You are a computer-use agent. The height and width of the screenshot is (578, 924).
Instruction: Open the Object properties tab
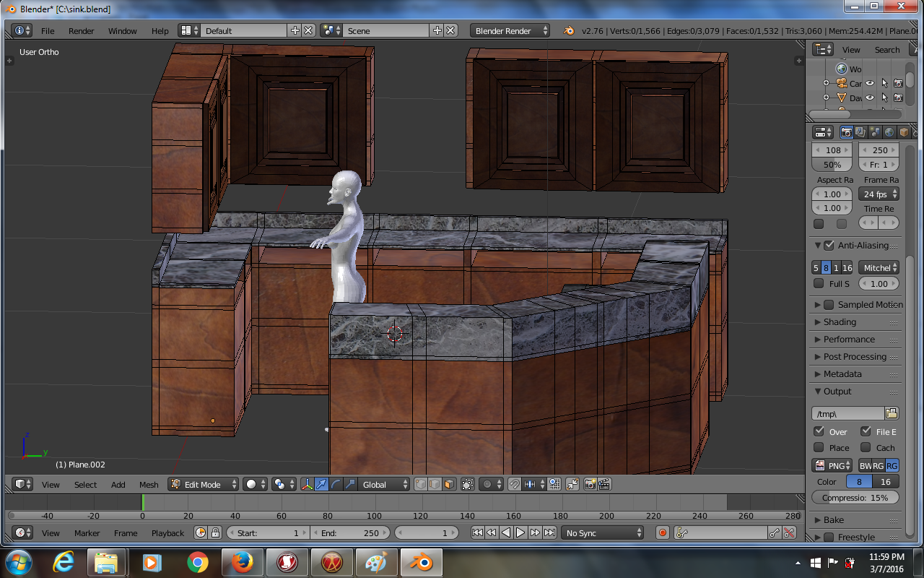point(903,132)
